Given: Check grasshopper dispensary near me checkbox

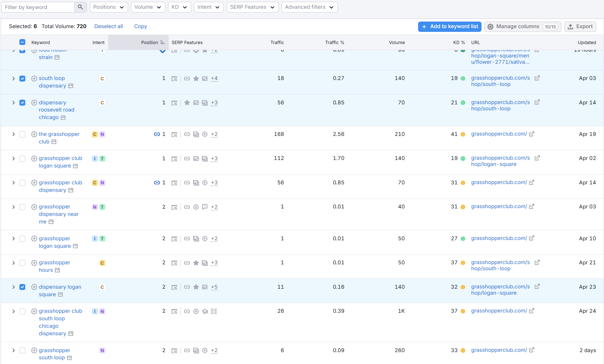Looking at the screenshot, I should (22, 207).
